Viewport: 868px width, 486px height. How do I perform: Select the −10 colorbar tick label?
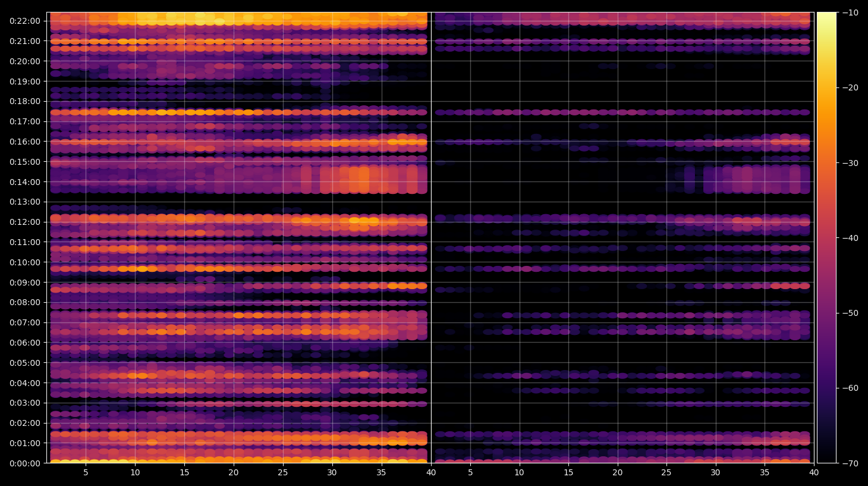click(851, 12)
